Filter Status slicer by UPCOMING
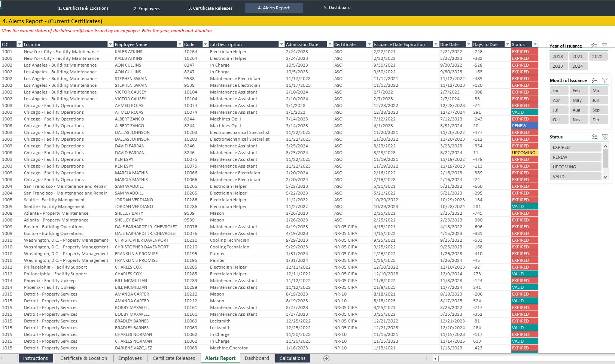This screenshot has width=615, height=364. coord(576,167)
